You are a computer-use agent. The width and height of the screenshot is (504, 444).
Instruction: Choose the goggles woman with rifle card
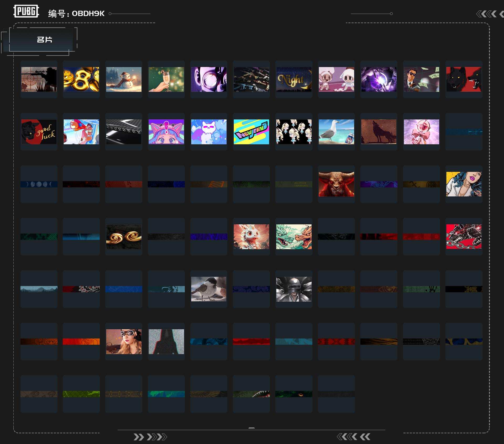point(124,341)
